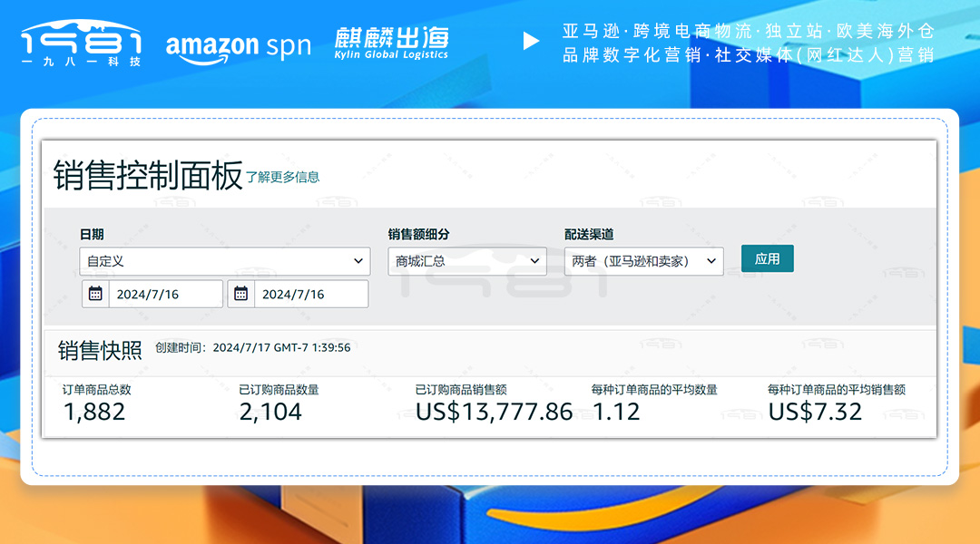Click the start date field 2024/7/16

[166, 294]
